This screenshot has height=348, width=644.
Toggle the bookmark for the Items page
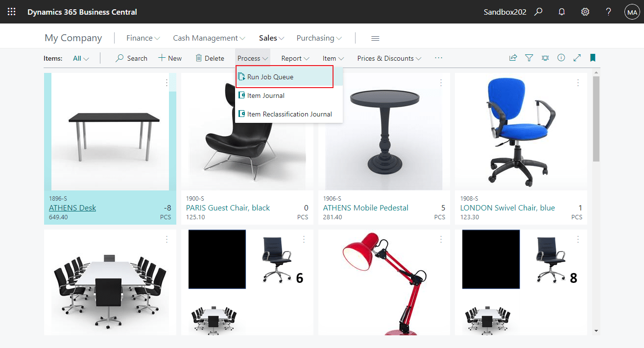(x=593, y=58)
